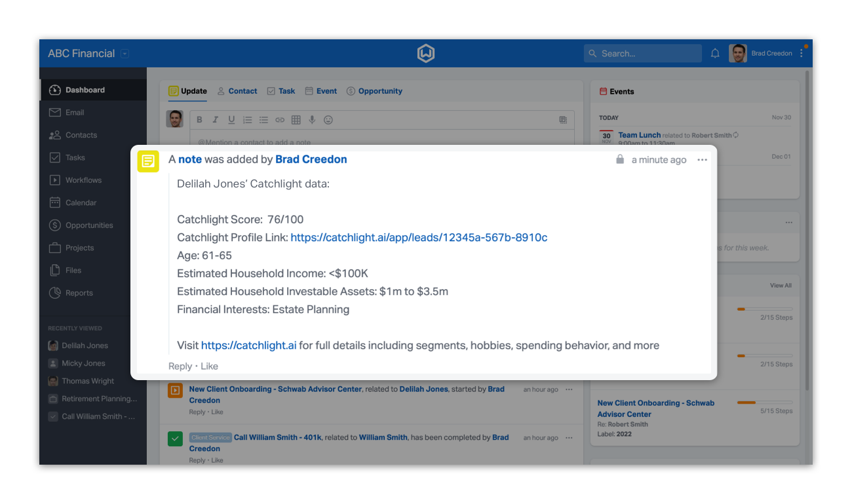Open the note's three-dot options menu
Viewport: 852px width, 504px height.
point(703,160)
